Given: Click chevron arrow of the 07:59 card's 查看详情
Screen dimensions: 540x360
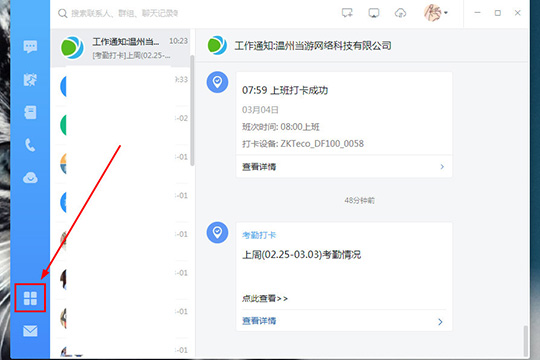Looking at the screenshot, I should [442, 167].
